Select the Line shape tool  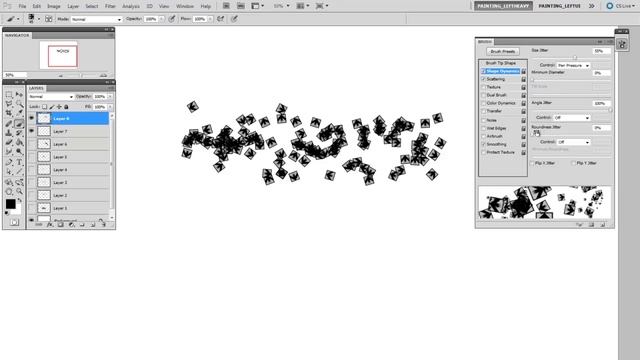point(19,172)
